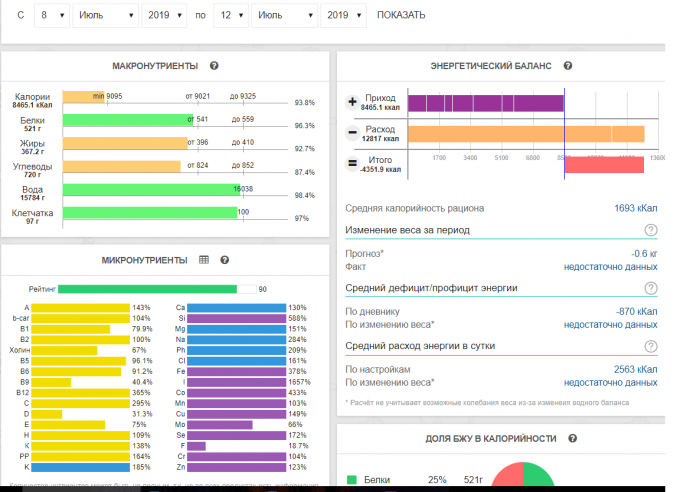This screenshot has width=680, height=492.
Task: Click the average calorie value 1693 кКал
Action: pyautogui.click(x=635, y=208)
